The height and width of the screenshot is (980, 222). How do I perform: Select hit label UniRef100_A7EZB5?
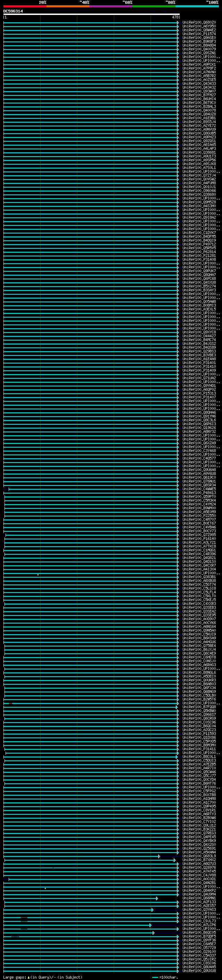click(x=199, y=764)
